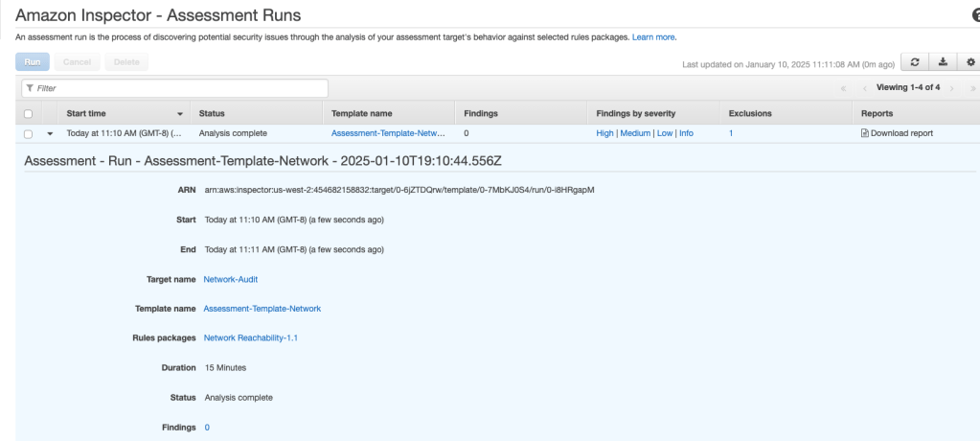Click the Findings by severity column header
The image size is (980, 441).
click(x=636, y=113)
